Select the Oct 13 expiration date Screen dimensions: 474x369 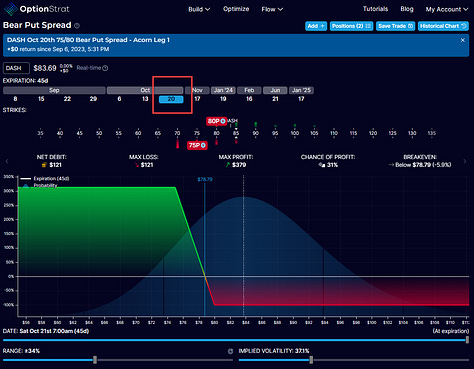(x=145, y=99)
